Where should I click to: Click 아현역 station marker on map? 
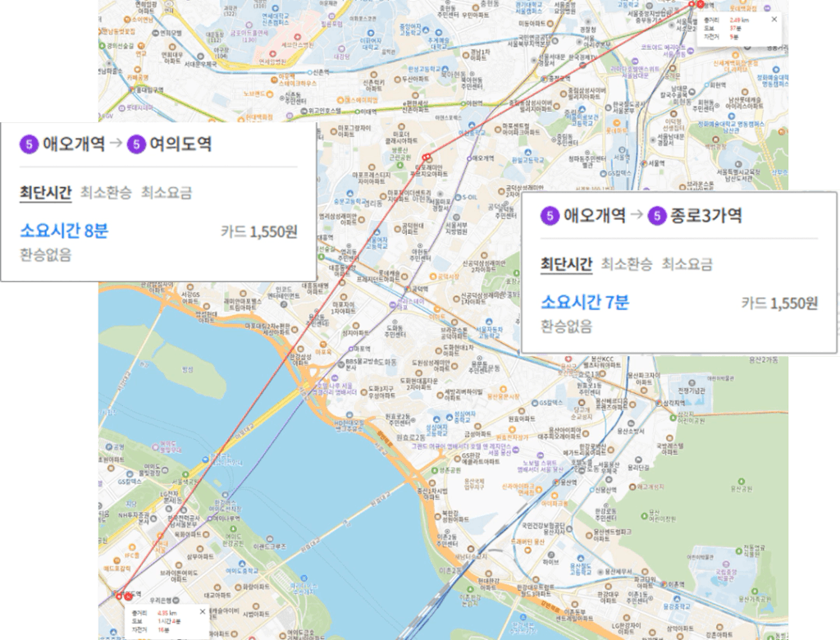[x=463, y=103]
